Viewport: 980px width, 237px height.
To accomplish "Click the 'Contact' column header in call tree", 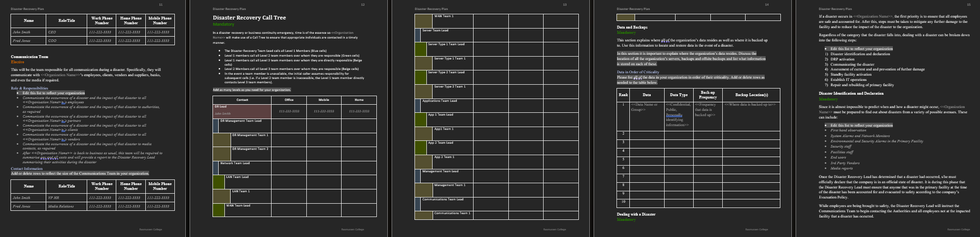I will tap(242, 100).
